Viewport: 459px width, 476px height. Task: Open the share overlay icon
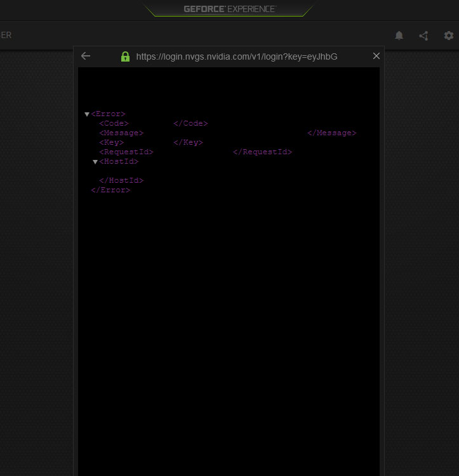coord(424,36)
